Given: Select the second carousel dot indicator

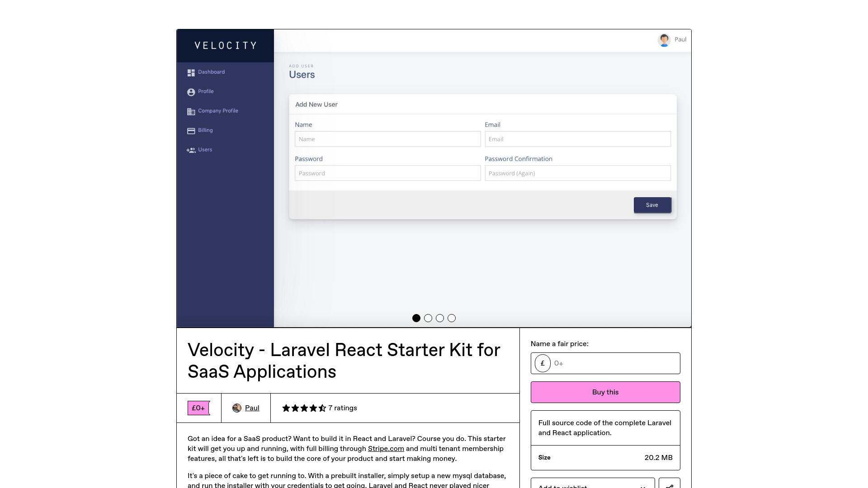Looking at the screenshot, I should point(428,318).
